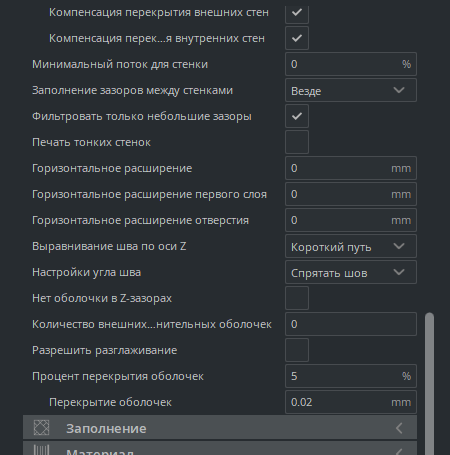The width and height of the screenshot is (450, 455).
Task: Uncheck Компенсация перекрытия внешних стен
Action: [297, 13]
